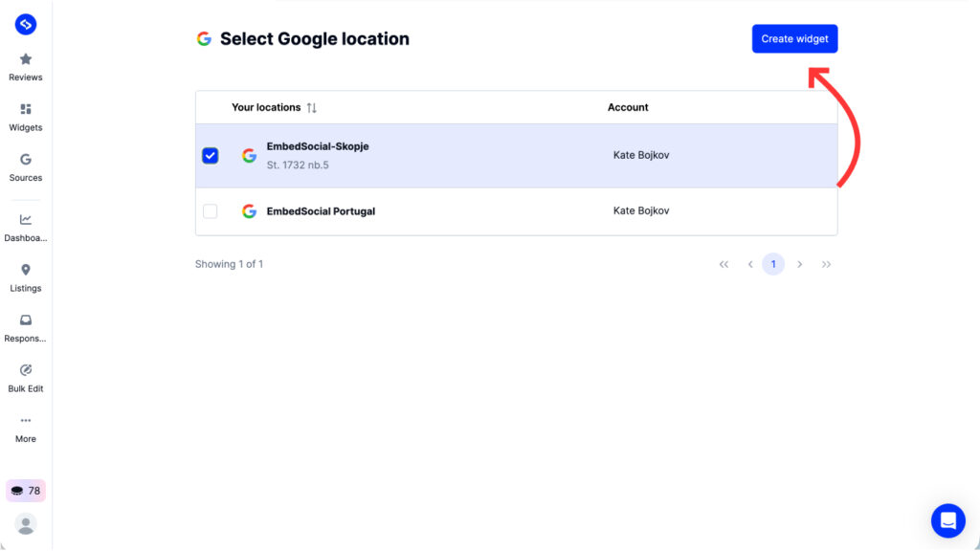Open Bulk Edit in the sidebar
Image resolution: width=980 pixels, height=551 pixels.
26,379
